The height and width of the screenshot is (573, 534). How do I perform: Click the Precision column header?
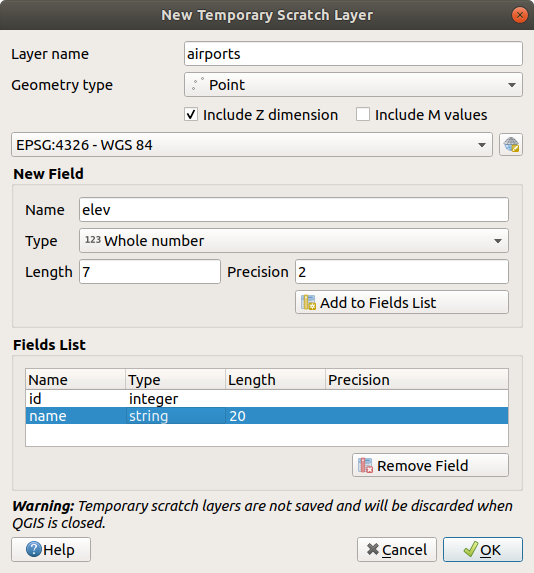[x=416, y=380]
